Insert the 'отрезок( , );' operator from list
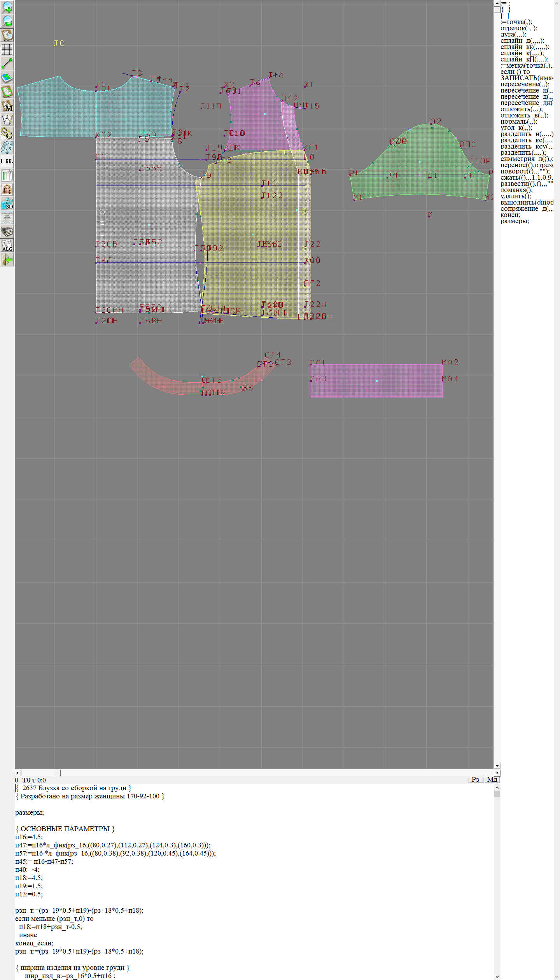The height and width of the screenshot is (980, 560). [519, 28]
